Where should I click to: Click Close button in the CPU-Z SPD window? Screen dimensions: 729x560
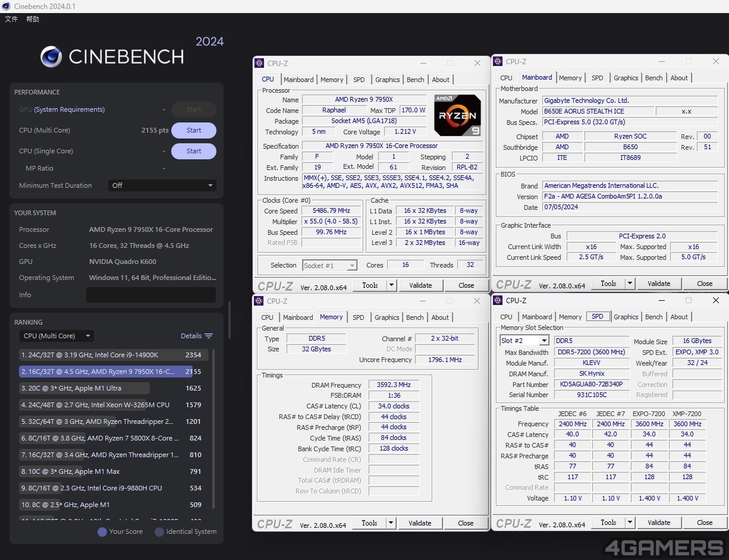(705, 523)
